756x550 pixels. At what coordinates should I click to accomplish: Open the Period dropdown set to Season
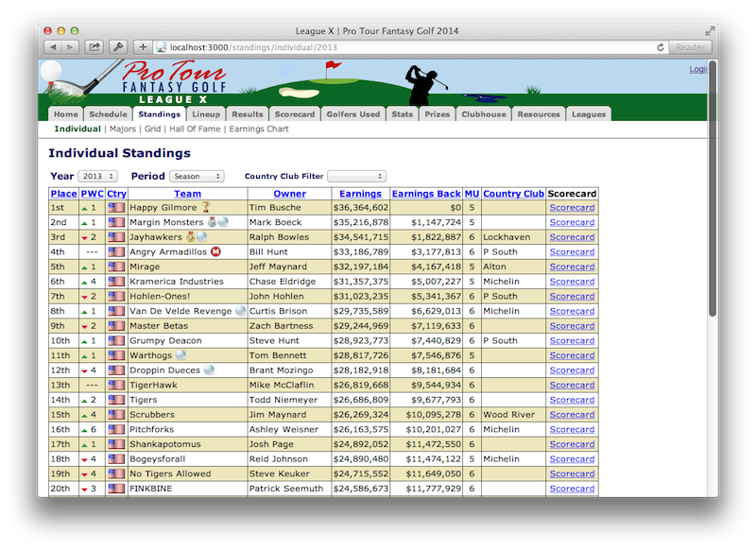tap(197, 176)
